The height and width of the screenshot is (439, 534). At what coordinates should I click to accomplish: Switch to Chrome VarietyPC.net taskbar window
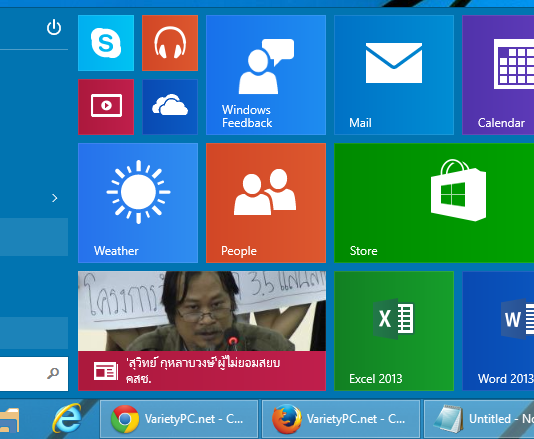coord(179,419)
